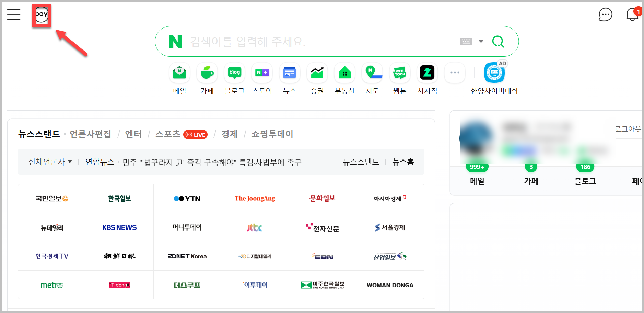
Task: Open the KBS NEWS press tile
Action: [119, 227]
